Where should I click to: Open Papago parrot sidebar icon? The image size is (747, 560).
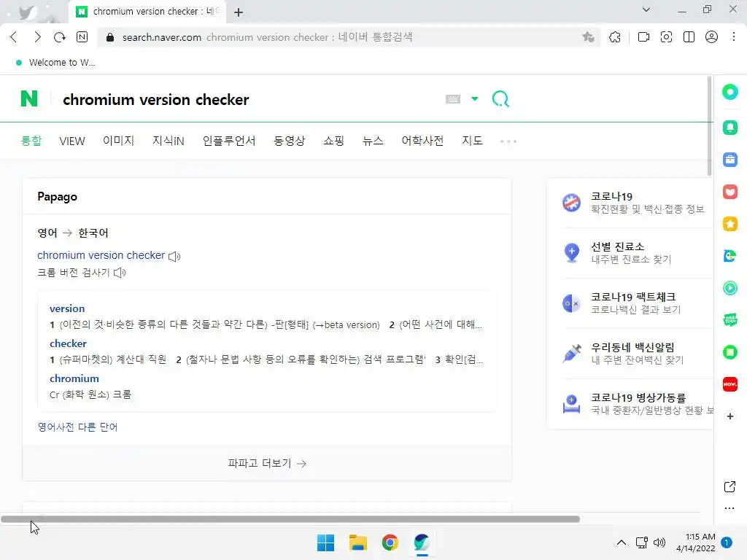coord(729,256)
